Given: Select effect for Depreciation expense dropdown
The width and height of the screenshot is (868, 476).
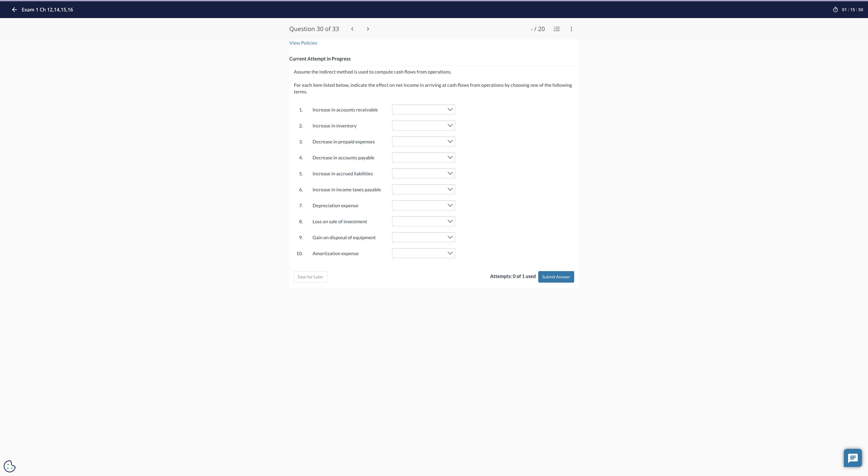Looking at the screenshot, I should [x=423, y=205].
